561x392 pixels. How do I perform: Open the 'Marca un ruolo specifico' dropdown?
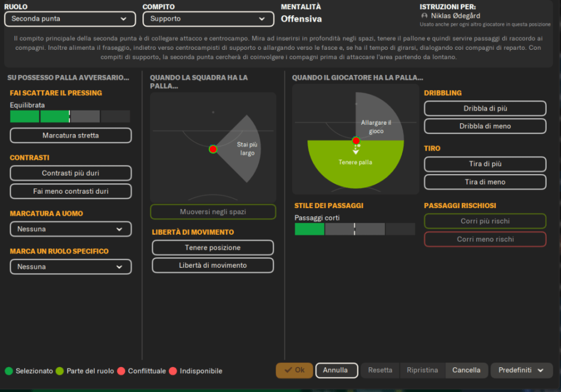(71, 267)
